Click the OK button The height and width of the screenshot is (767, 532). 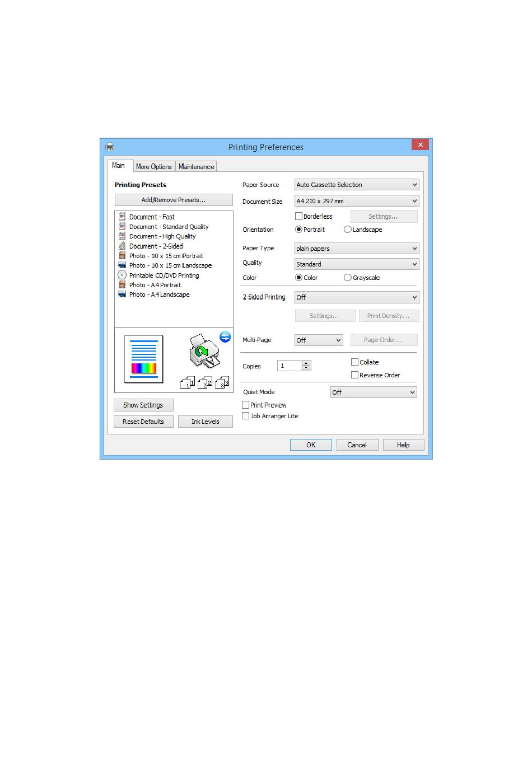[x=311, y=445]
